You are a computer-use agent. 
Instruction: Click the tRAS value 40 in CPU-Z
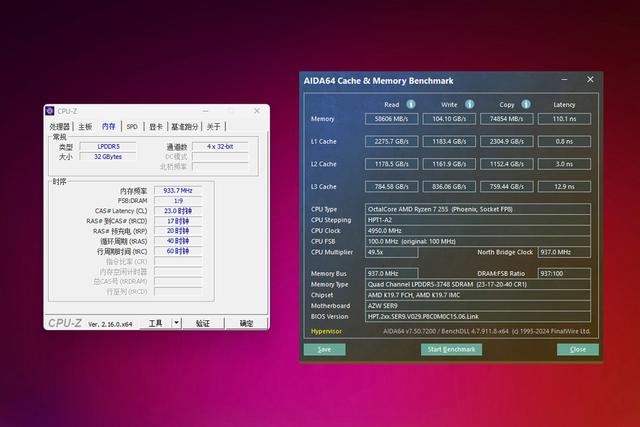pyautogui.click(x=178, y=241)
